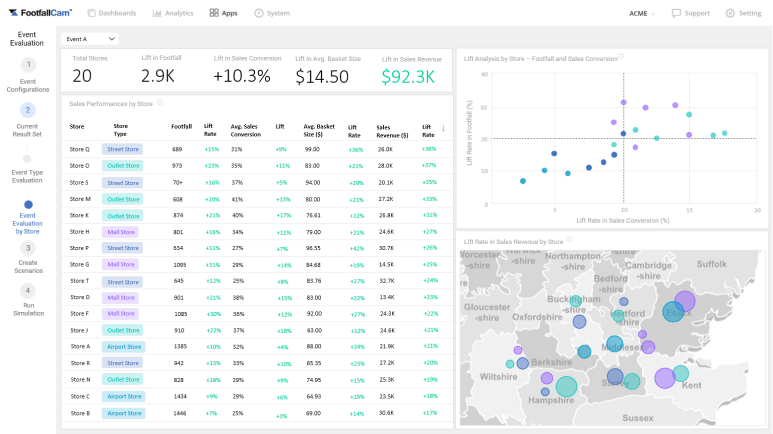Open the Dashboards menu item
Screen dimensions: 773x434
[x=111, y=13]
